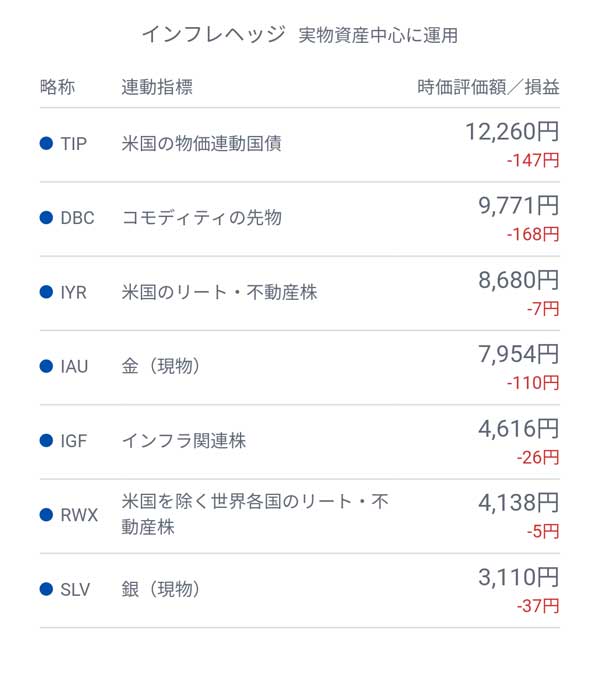Click the -168円 loss value
600x680 pixels.
coord(532,234)
